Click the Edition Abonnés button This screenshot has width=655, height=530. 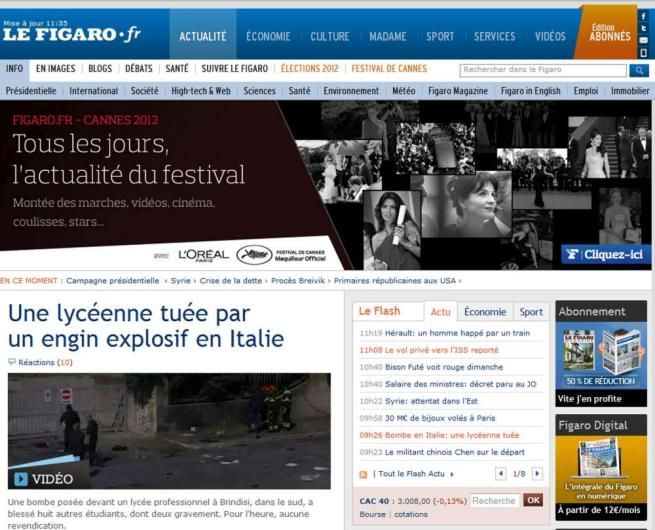[x=609, y=33]
